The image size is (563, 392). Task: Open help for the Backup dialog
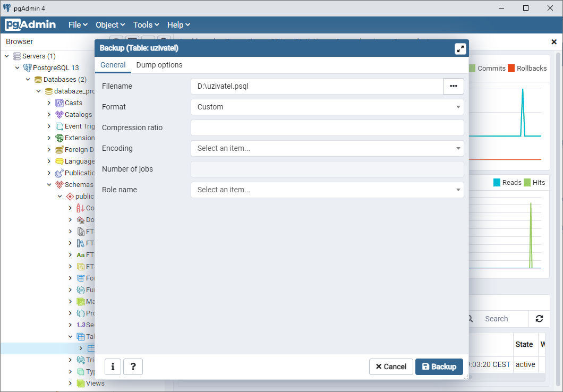coord(133,367)
